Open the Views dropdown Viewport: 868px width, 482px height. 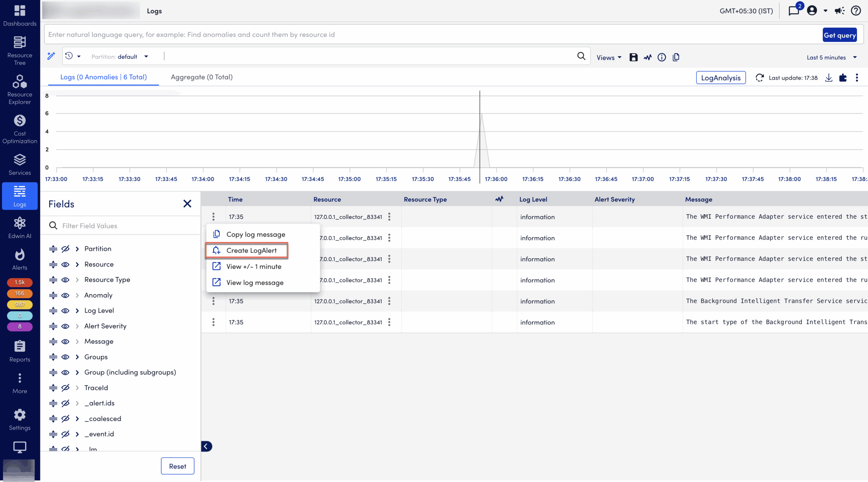pyautogui.click(x=608, y=57)
